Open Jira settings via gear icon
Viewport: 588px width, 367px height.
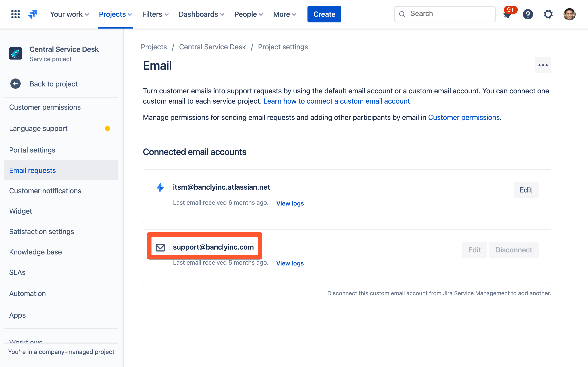(548, 14)
